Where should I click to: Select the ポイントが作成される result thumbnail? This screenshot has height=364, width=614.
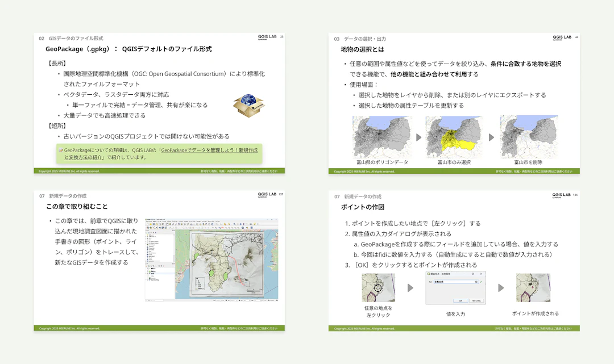pos(533,288)
